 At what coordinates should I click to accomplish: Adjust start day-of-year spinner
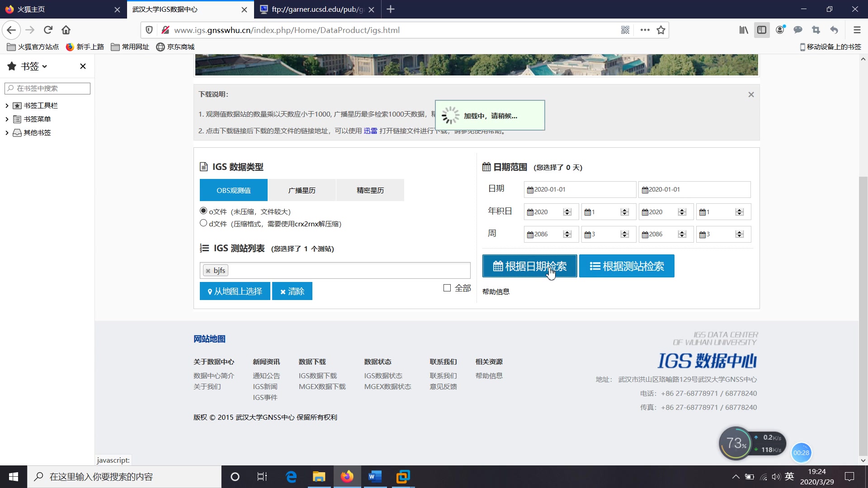coord(625,212)
